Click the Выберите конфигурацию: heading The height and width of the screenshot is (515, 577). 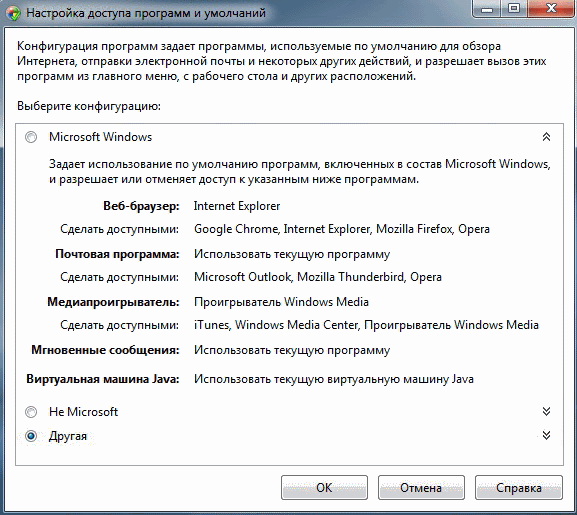click(89, 107)
